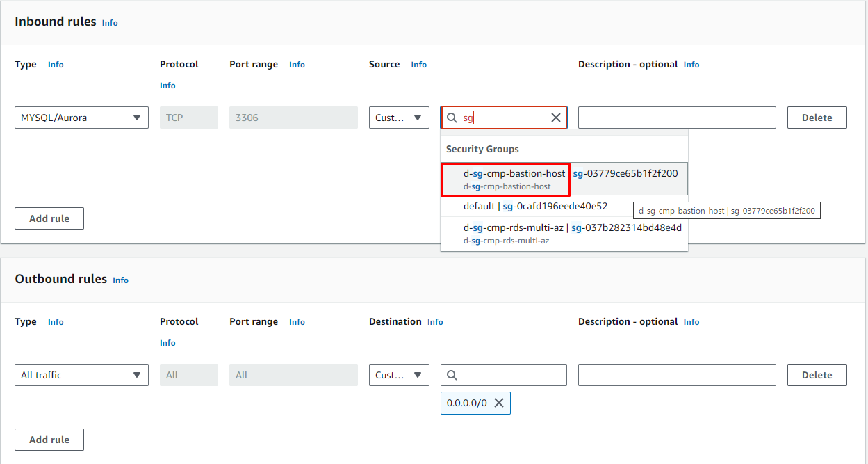Open Info link beside Outbound rules heading

tap(120, 280)
